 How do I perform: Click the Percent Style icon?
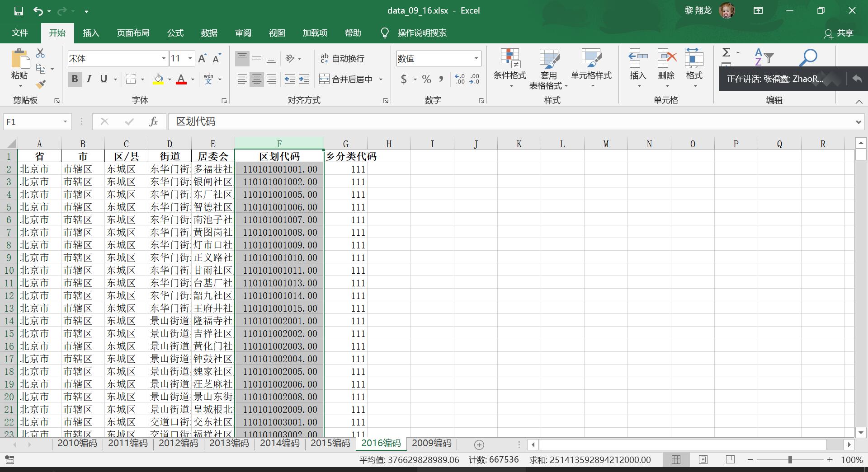tap(426, 79)
